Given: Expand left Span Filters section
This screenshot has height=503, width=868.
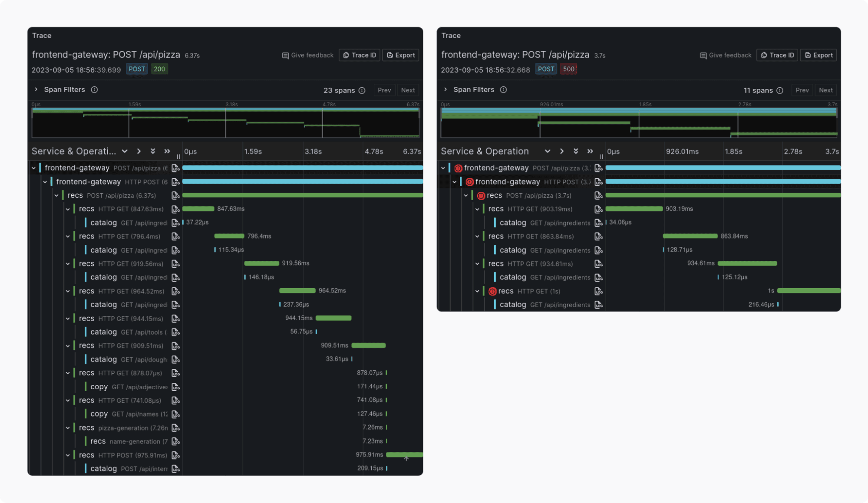Looking at the screenshot, I should click(36, 89).
